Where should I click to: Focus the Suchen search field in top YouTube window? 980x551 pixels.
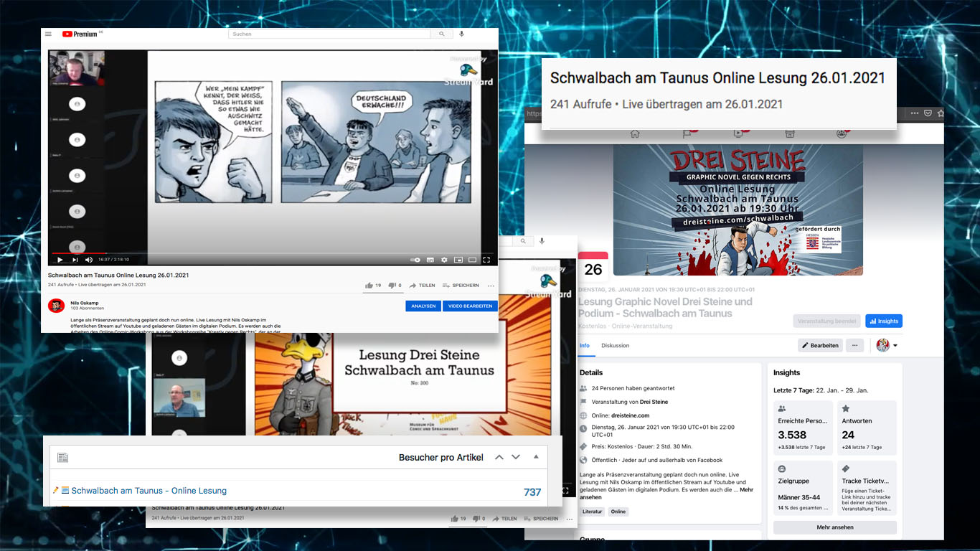[329, 34]
